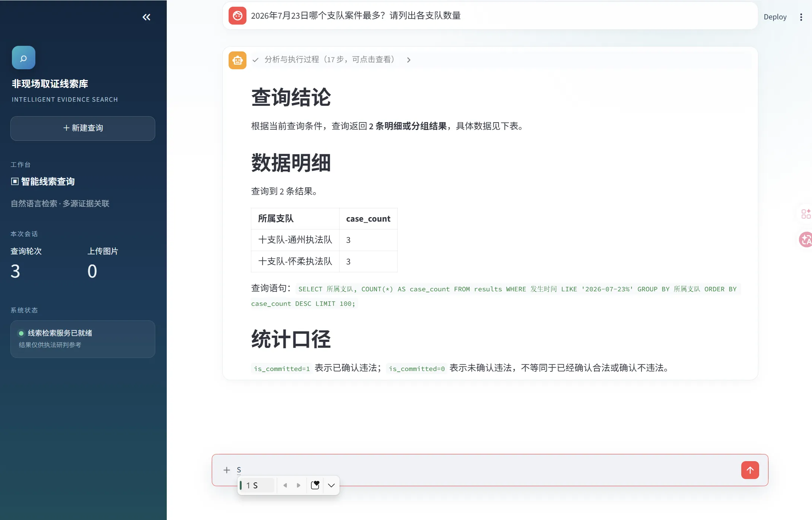Open the Deploy button

tap(775, 17)
